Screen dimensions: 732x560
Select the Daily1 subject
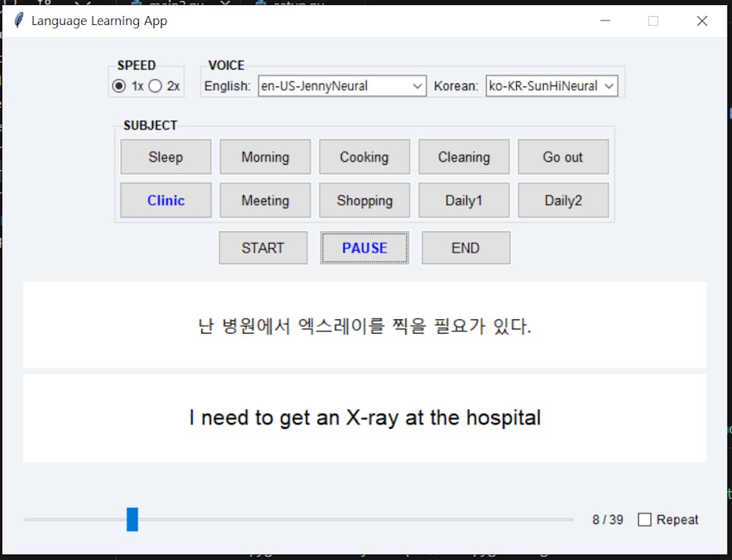click(x=463, y=200)
